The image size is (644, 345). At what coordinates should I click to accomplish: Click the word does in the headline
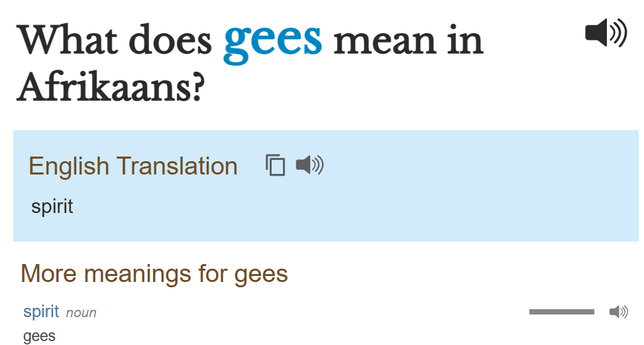[x=168, y=40]
